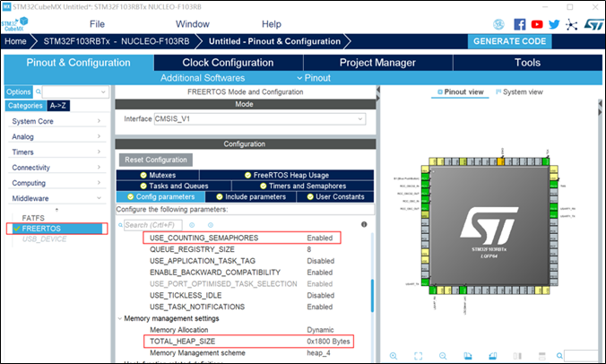Click the first blue arrow icon beside parameter search

192,225
